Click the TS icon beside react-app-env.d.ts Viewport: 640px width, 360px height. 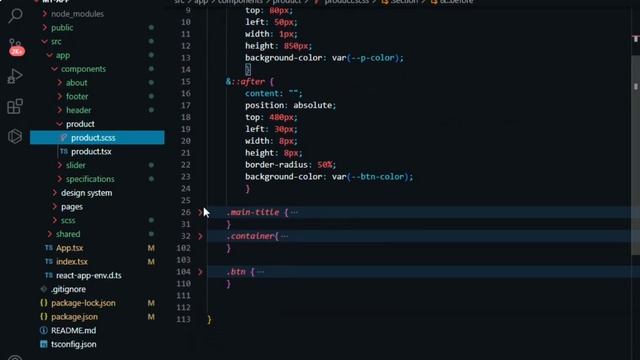pyautogui.click(x=49, y=275)
